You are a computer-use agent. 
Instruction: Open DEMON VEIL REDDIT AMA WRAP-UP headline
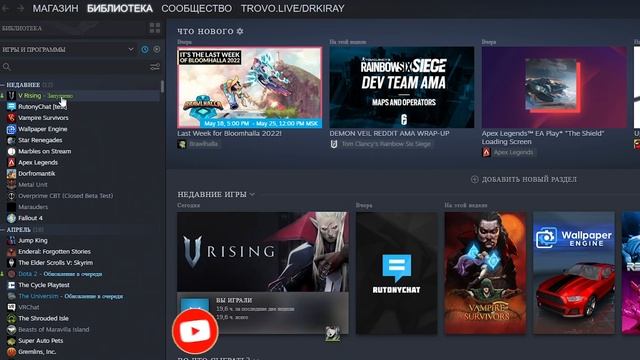point(389,133)
